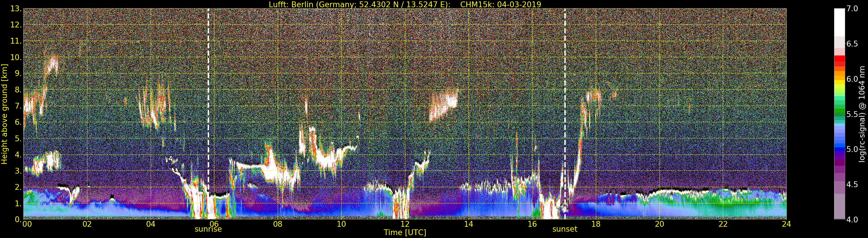
Task: Click the colorbar value label '4.5'
Action: pos(852,185)
